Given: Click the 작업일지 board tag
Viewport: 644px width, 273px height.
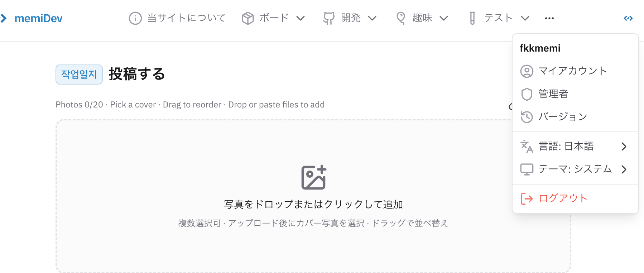Looking at the screenshot, I should tap(79, 75).
